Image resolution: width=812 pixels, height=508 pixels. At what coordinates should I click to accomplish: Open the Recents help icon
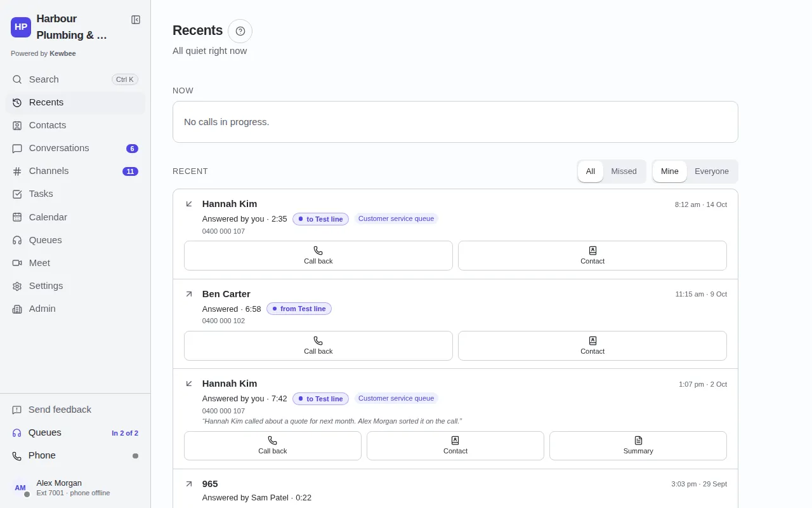click(240, 31)
